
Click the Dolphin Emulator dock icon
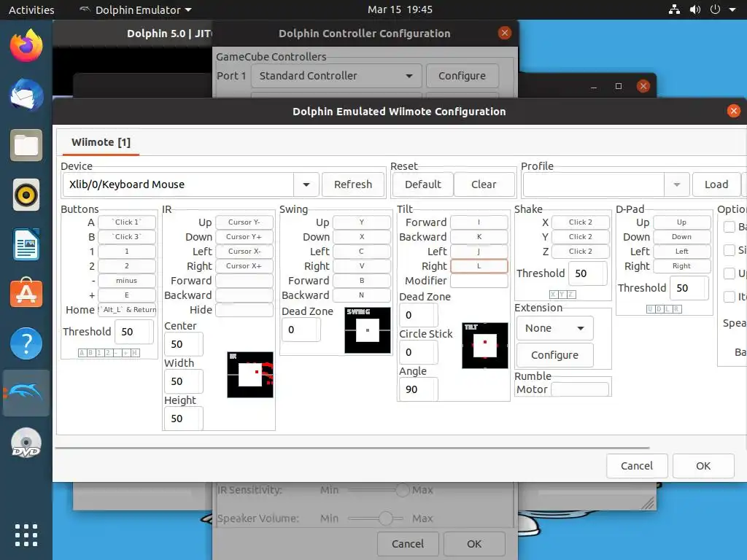(26, 393)
